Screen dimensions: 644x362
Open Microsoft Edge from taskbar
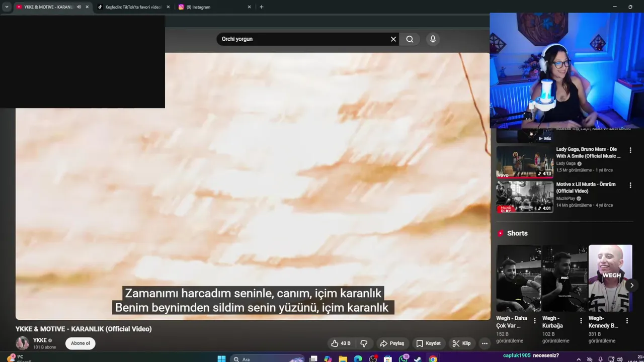(358, 359)
